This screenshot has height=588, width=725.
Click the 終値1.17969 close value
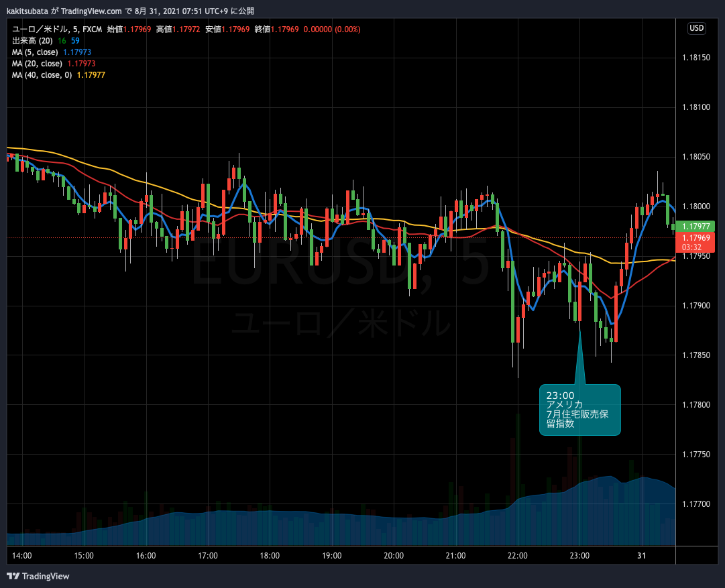(276, 29)
